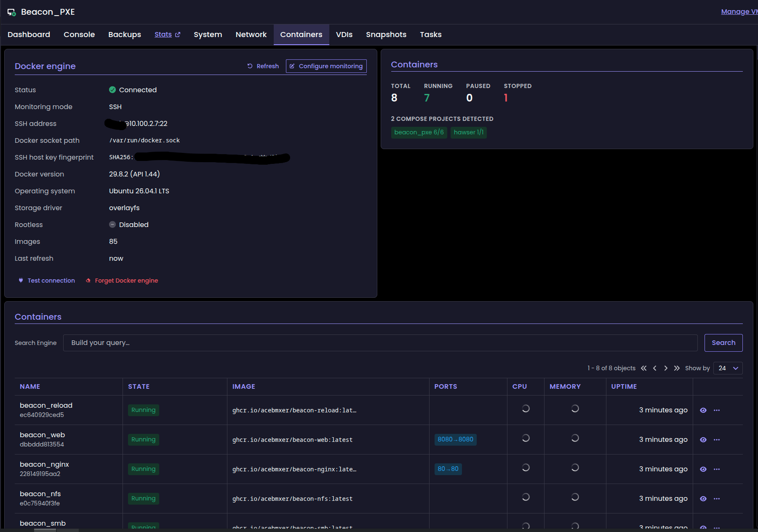Open actions menu for beacon_web
The height and width of the screenshot is (532, 758).
click(x=717, y=440)
